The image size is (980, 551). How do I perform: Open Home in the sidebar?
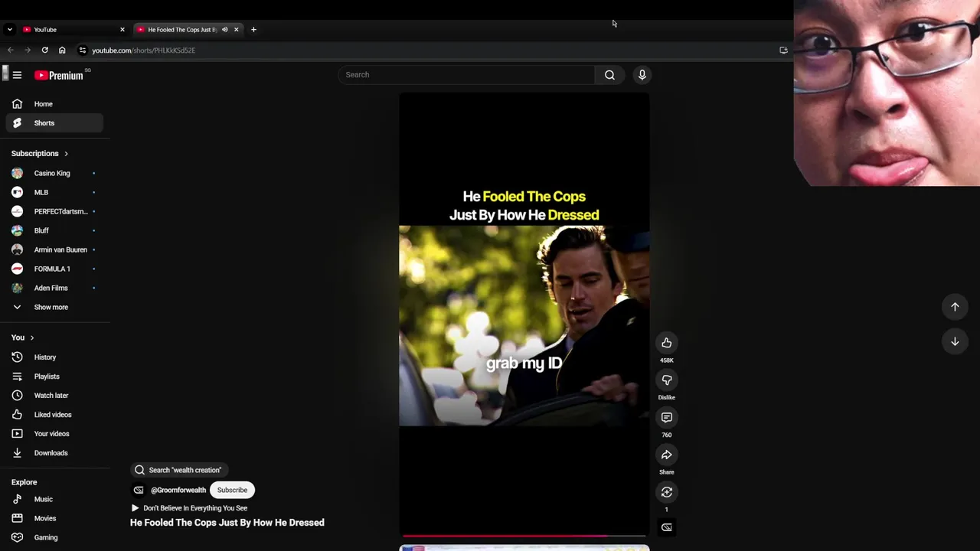coord(54,104)
